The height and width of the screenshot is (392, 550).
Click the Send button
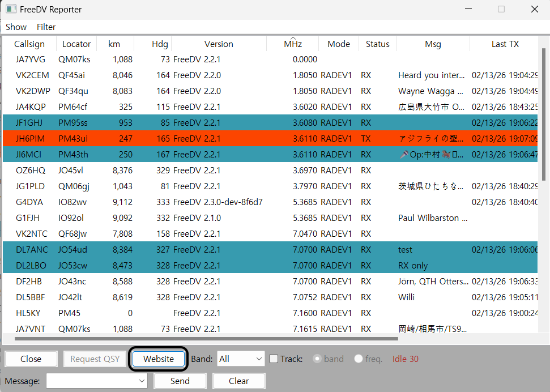tap(180, 381)
